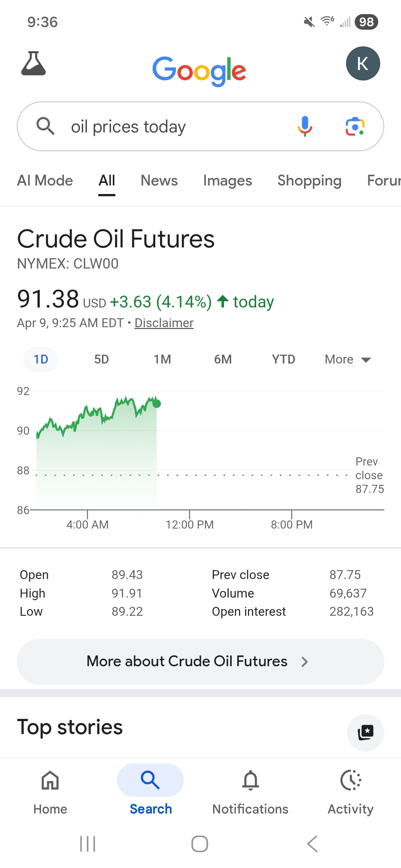Click the end point on price chart
Viewport: 401px width, 868px height.
[157, 404]
